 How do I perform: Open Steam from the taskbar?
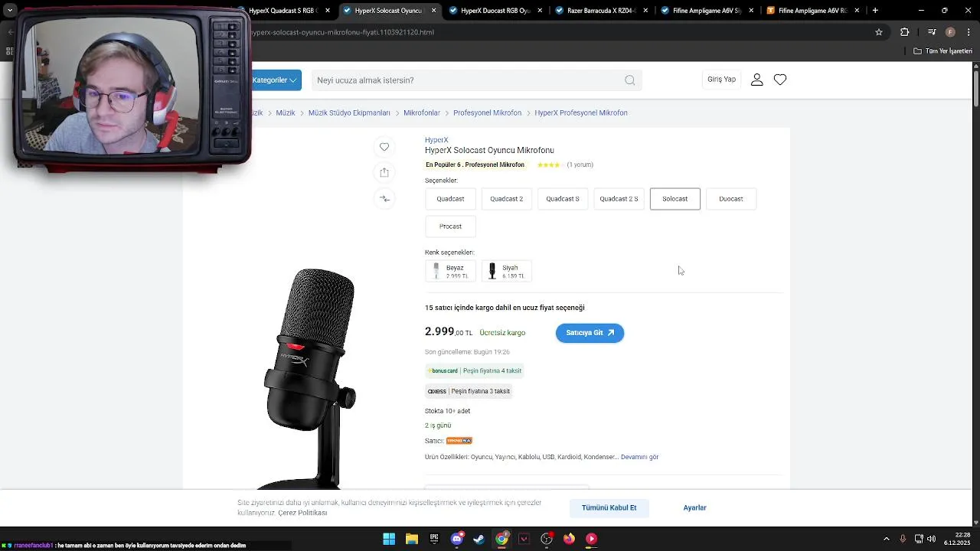coord(479,539)
